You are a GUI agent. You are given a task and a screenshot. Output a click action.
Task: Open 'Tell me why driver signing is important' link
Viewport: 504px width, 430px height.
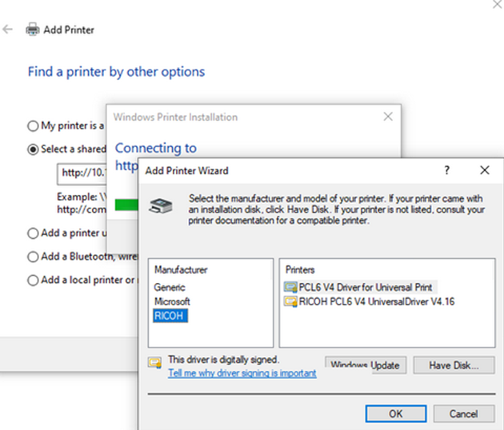[242, 373]
